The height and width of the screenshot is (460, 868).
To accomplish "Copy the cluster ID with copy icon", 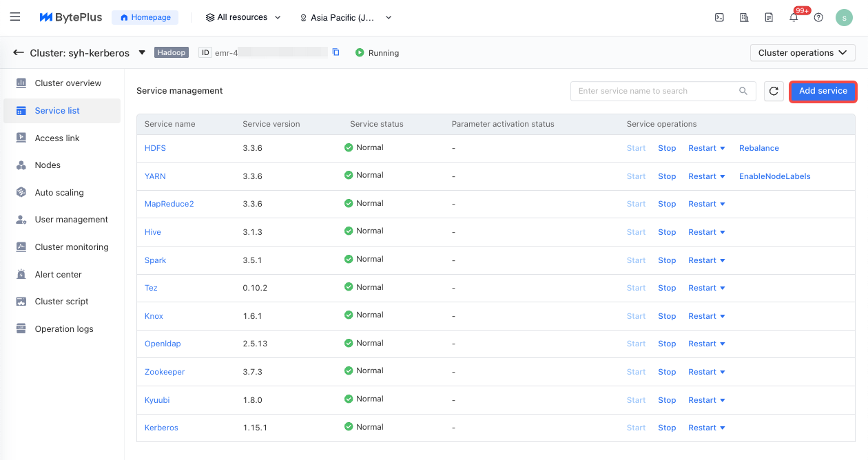I will 336,52.
